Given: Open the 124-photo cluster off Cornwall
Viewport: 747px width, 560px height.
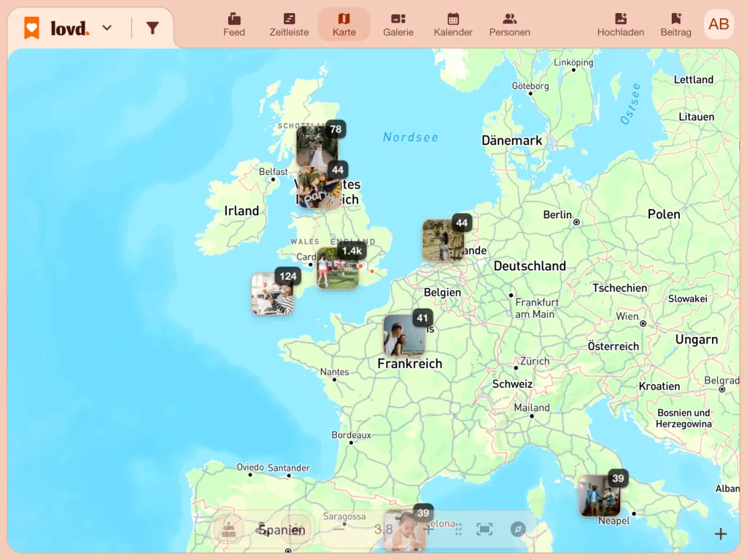Looking at the screenshot, I should coord(273,293).
